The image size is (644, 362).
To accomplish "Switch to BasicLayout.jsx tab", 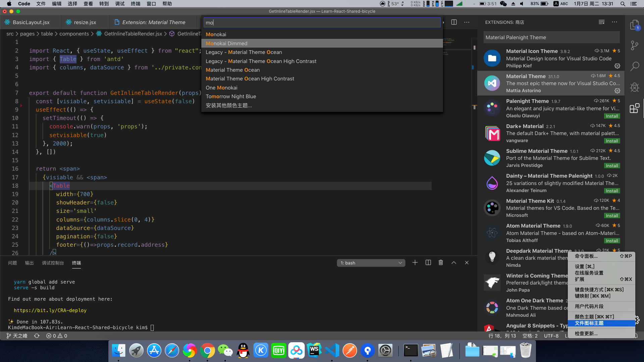I will [31, 22].
